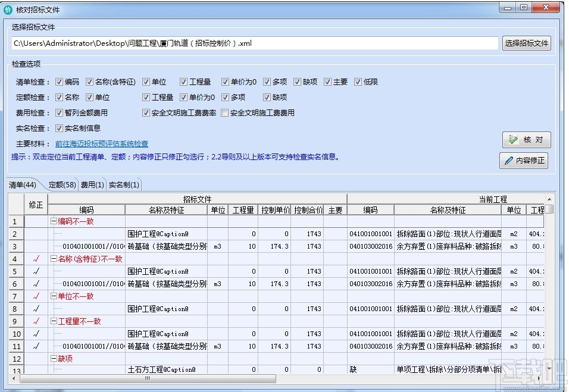Uncheck 低限 in 清单检查 row
Screen dimensions: 569x392
click(x=358, y=81)
